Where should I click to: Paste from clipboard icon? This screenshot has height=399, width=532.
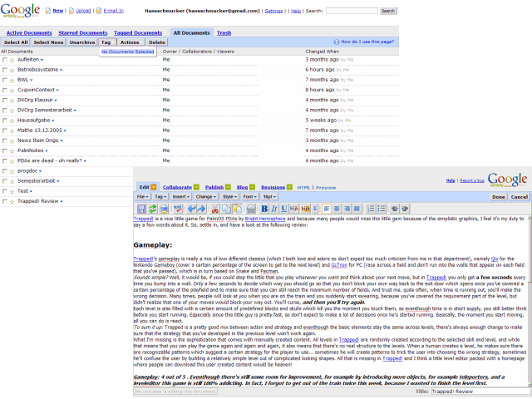(x=238, y=209)
